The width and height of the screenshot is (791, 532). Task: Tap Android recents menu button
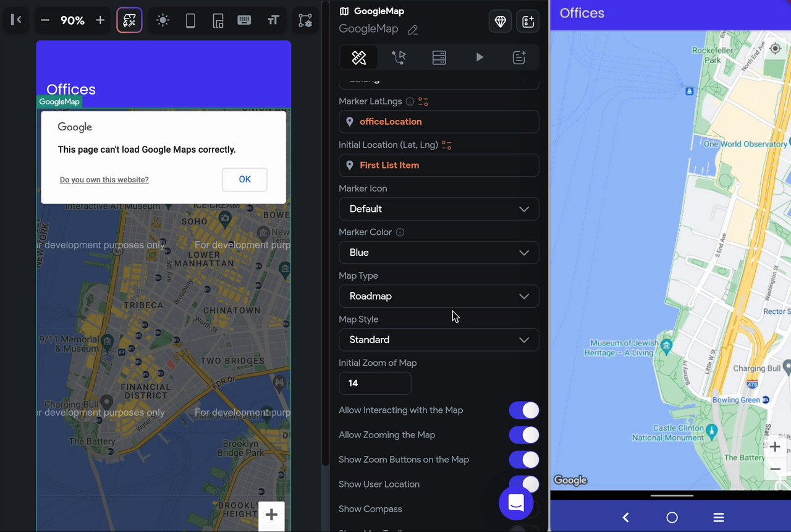718,517
